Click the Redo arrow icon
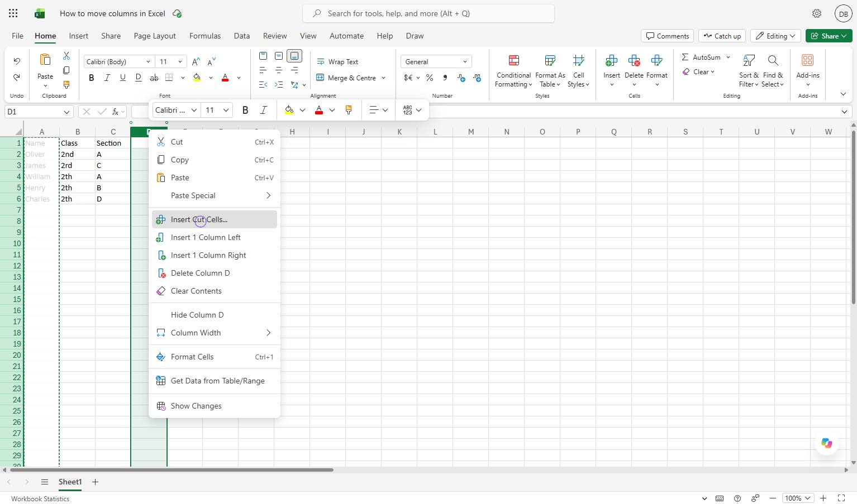The width and height of the screenshot is (857, 504). point(17,77)
